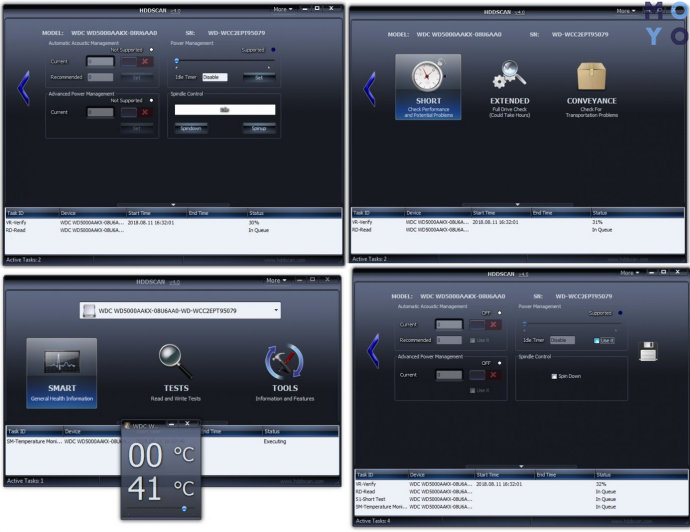
Task: Click Status column header in SMART/TESTS/TOOLS window
Action: click(x=301, y=431)
